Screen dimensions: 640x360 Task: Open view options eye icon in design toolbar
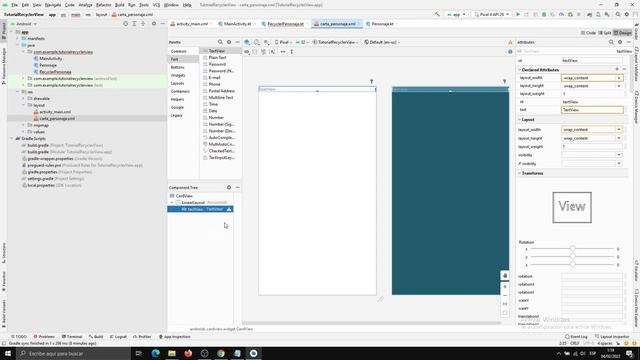click(247, 52)
